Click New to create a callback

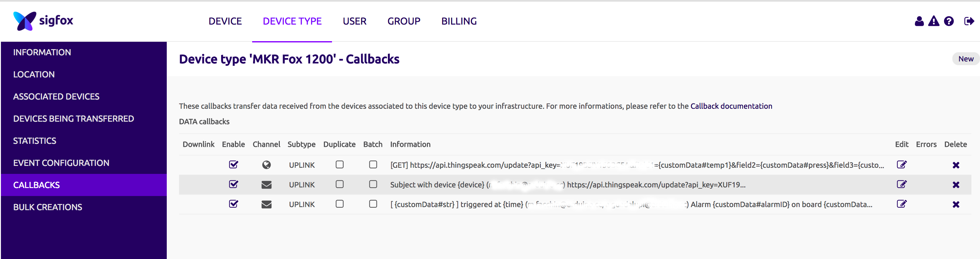pyautogui.click(x=965, y=59)
